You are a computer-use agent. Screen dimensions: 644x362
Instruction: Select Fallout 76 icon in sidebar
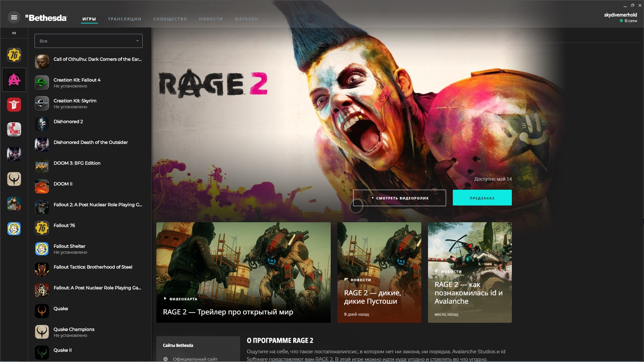pyautogui.click(x=14, y=55)
